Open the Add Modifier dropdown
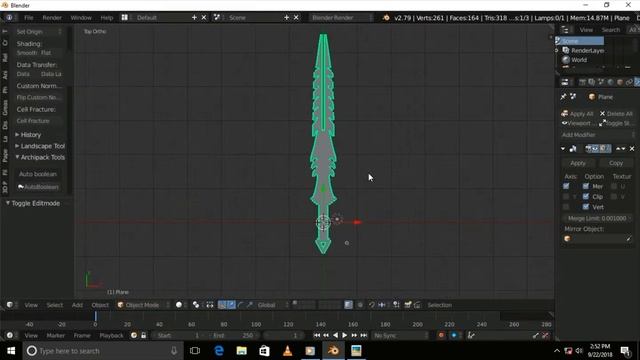 pyautogui.click(x=598, y=135)
